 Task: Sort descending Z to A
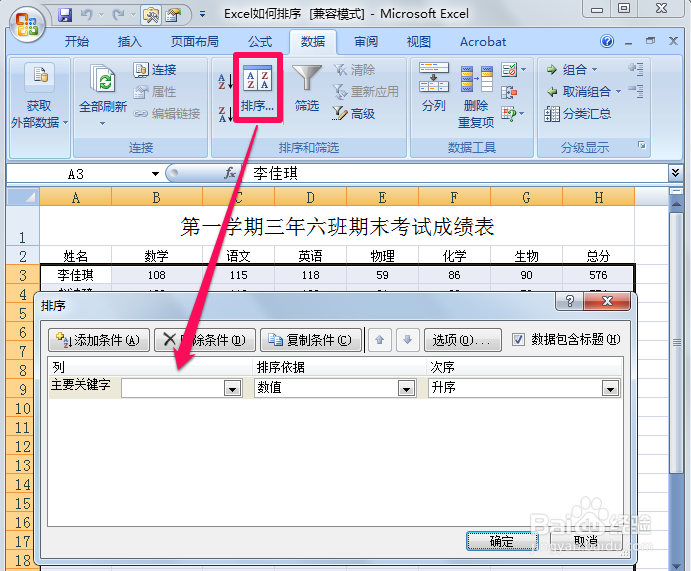tap(225, 114)
